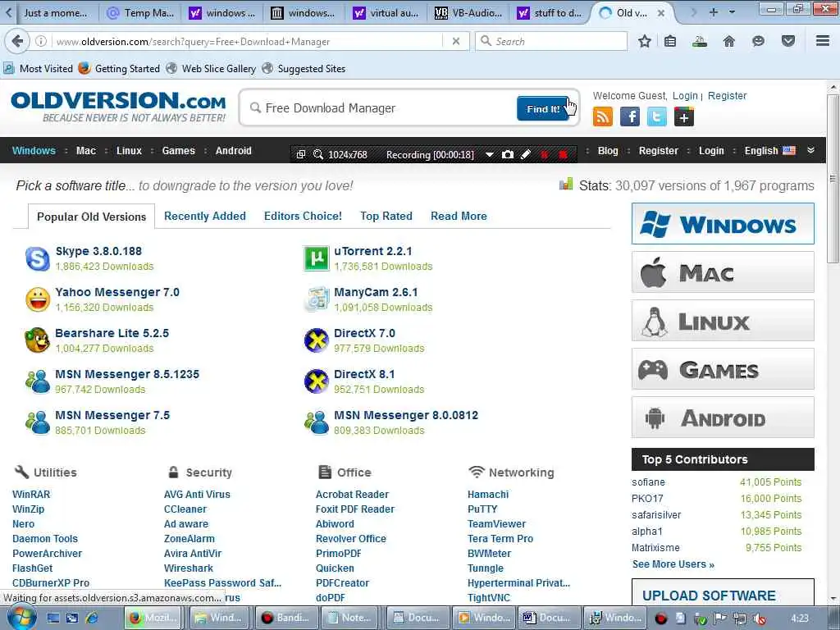840x630 pixels.
Task: Open Bandicam from the taskbar
Action: (x=285, y=618)
